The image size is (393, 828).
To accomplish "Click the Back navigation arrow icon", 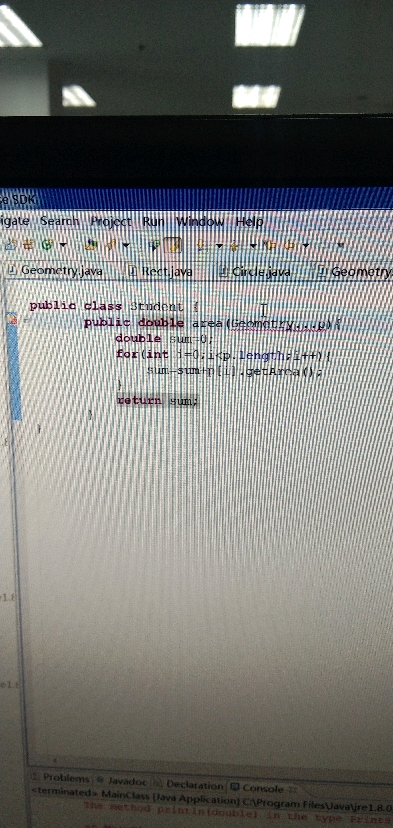I will pos(289,245).
